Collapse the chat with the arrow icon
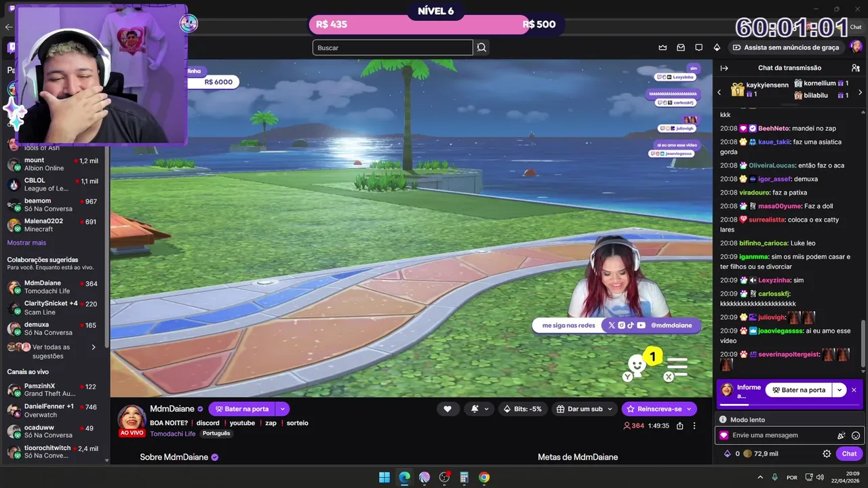This screenshot has height=488, width=868. point(724,68)
